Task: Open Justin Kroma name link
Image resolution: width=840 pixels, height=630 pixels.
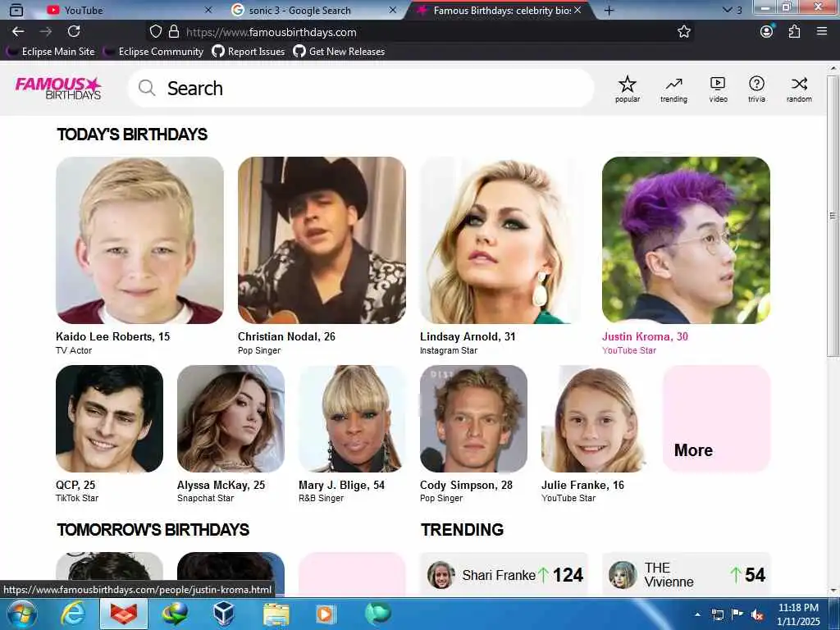Action: click(645, 336)
